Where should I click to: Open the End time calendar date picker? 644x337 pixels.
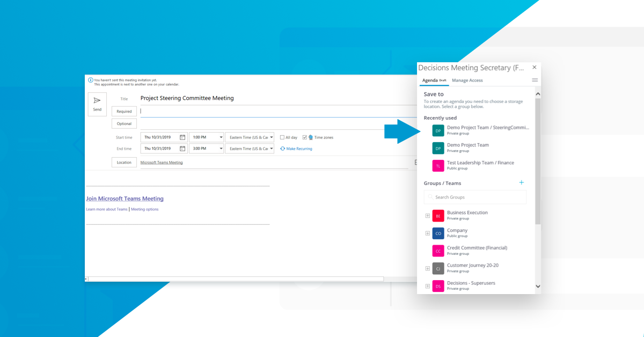(182, 149)
